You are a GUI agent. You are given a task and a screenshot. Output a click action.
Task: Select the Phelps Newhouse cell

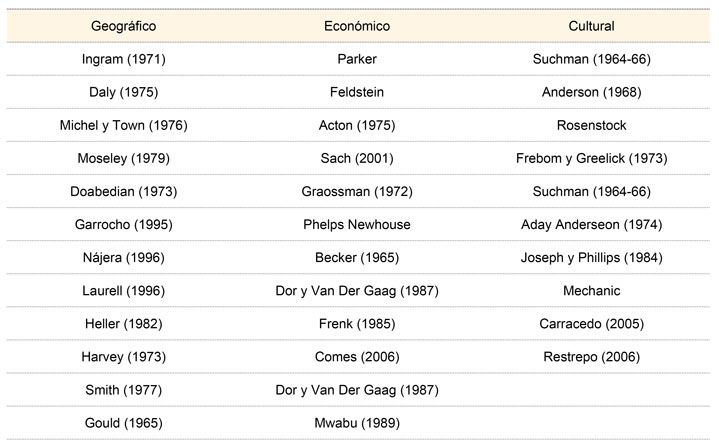pyautogui.click(x=357, y=224)
